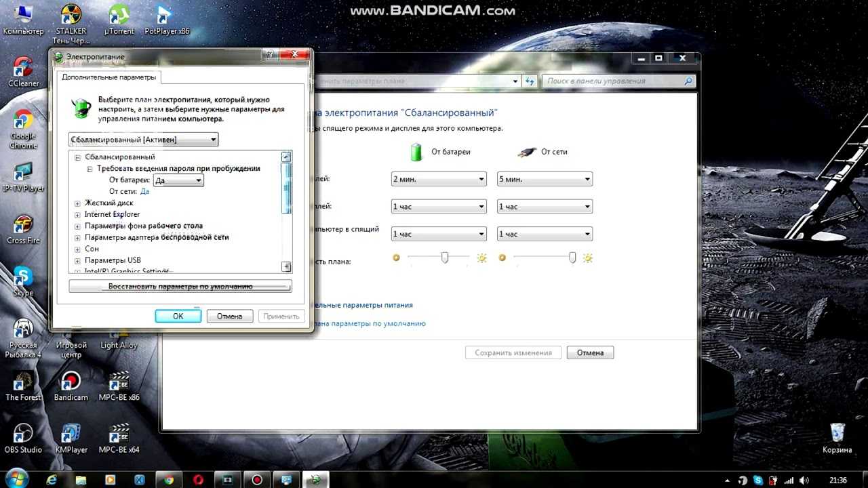The image size is (868, 488).
Task: Open Internet Explorer from the taskbar
Action: tap(52, 479)
